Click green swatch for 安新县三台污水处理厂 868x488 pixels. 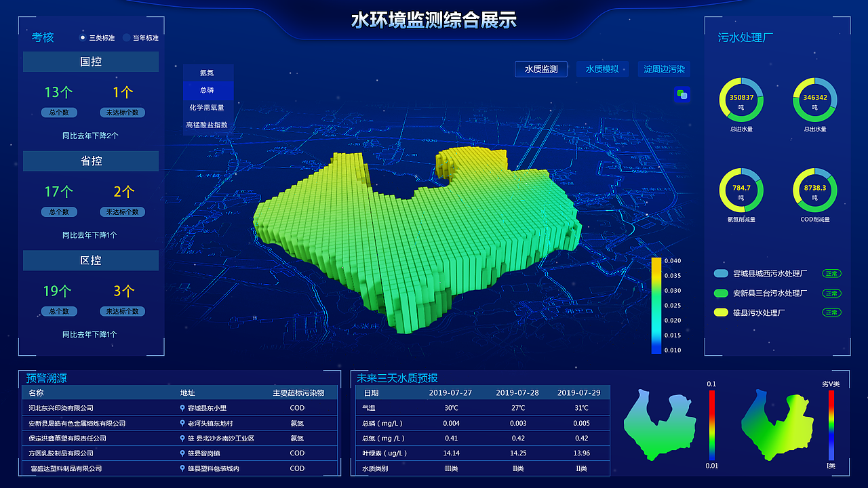point(721,293)
